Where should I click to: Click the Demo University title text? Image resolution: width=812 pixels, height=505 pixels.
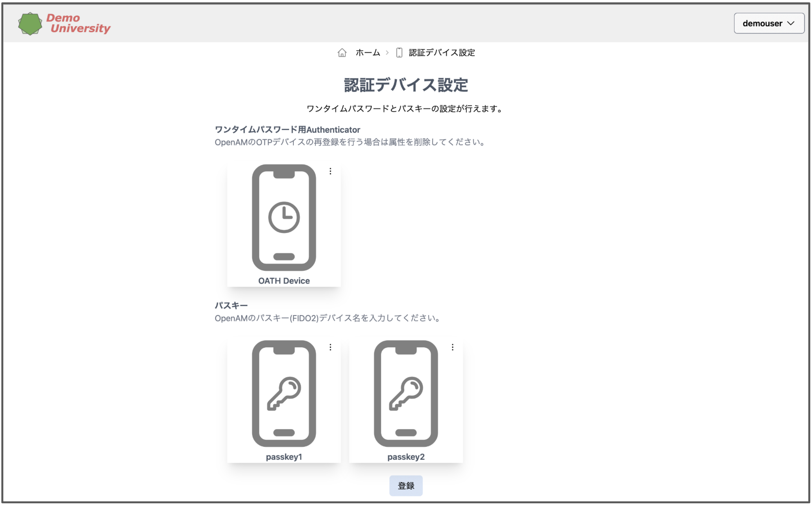pos(78,23)
